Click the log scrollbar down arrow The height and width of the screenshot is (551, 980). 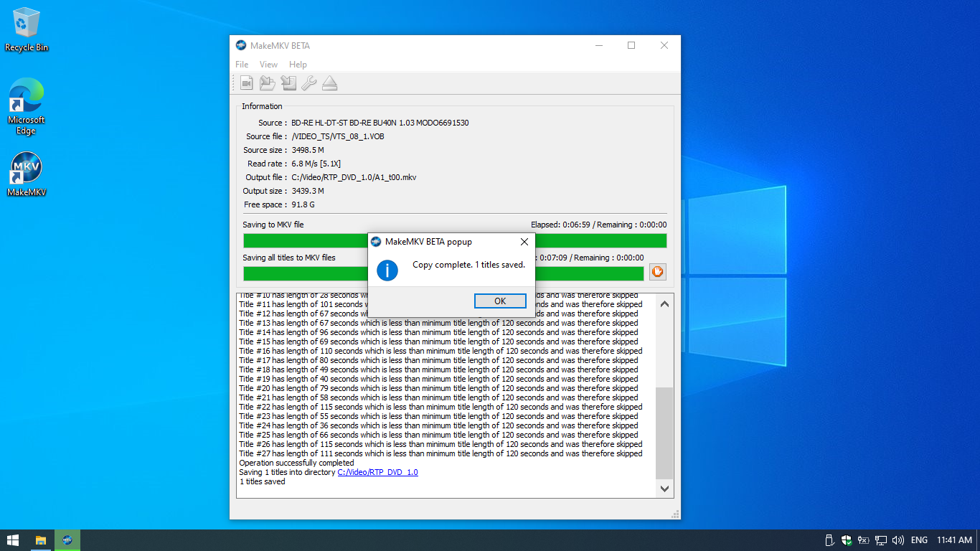664,489
